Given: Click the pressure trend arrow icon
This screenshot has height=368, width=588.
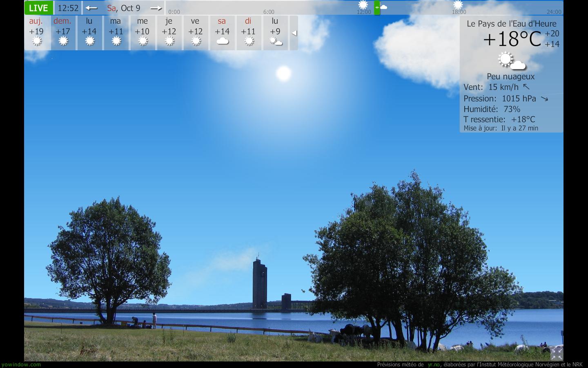Looking at the screenshot, I should pyautogui.click(x=544, y=99).
